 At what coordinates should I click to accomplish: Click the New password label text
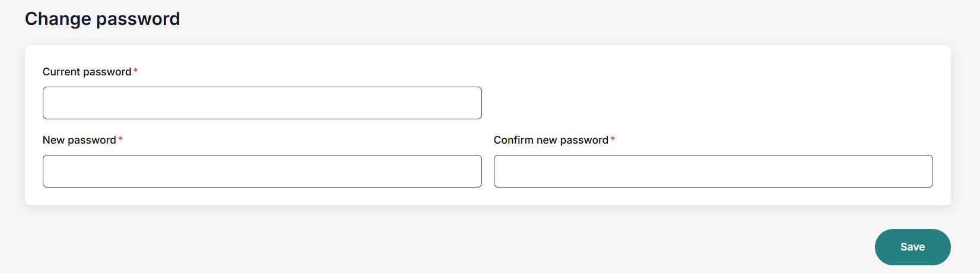click(x=79, y=140)
